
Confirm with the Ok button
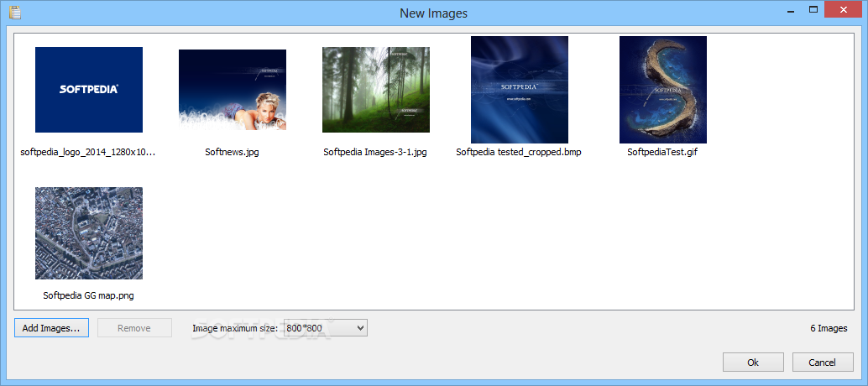(753, 363)
